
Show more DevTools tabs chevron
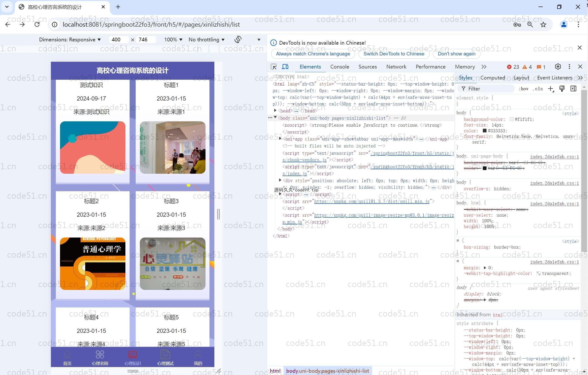(x=484, y=67)
